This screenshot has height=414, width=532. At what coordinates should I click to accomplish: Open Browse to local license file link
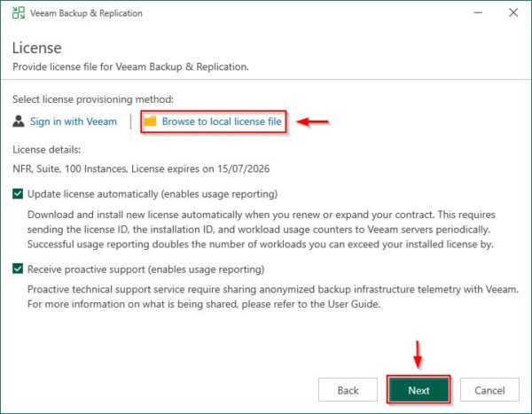tap(222, 121)
